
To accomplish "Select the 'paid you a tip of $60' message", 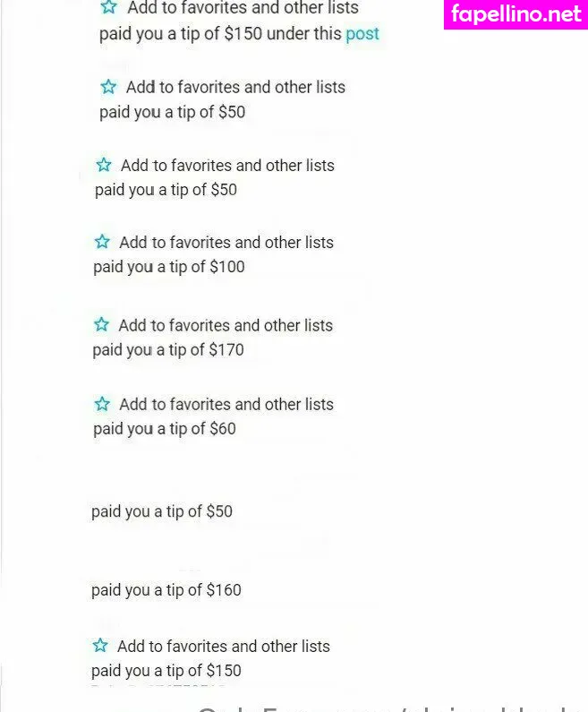I will [165, 429].
